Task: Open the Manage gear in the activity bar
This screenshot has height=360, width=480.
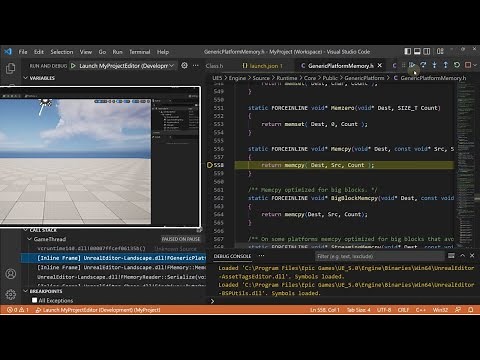Action: 10,294
